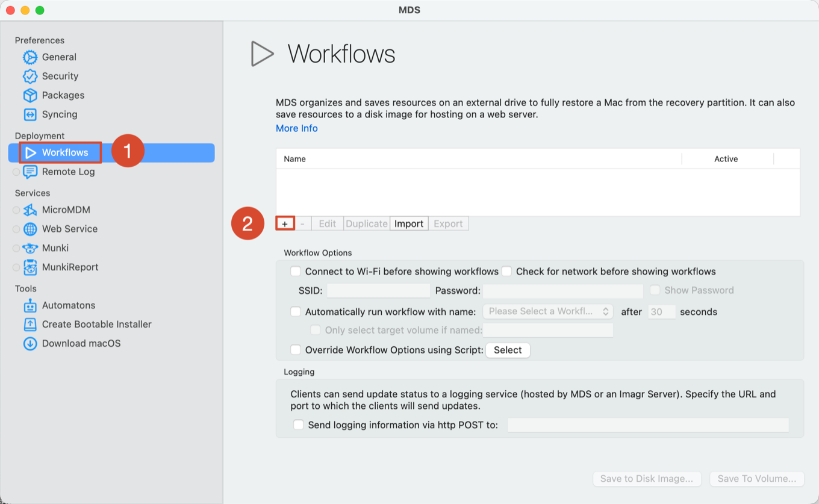The width and height of the screenshot is (819, 504).
Task: Click the Name column header
Action: [x=479, y=159]
